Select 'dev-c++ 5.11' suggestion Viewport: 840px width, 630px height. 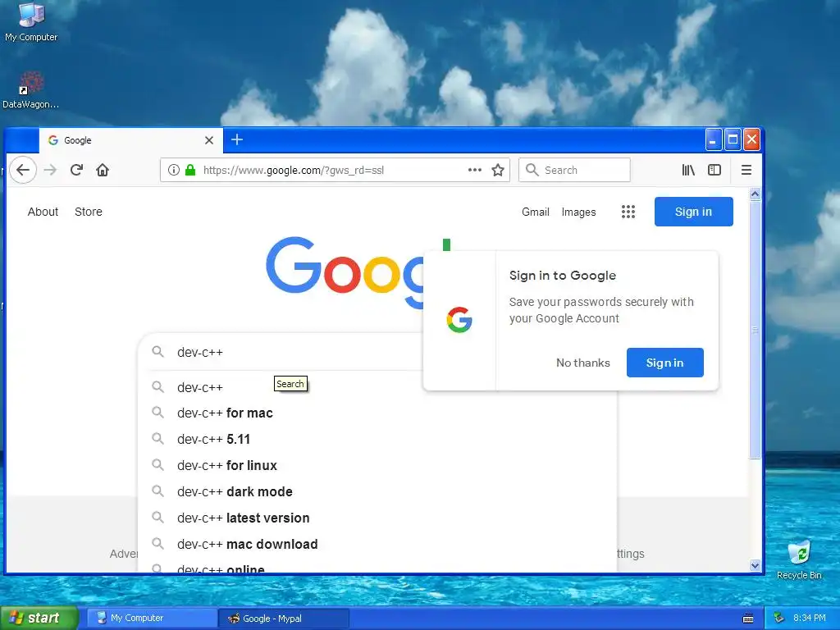(x=377, y=440)
